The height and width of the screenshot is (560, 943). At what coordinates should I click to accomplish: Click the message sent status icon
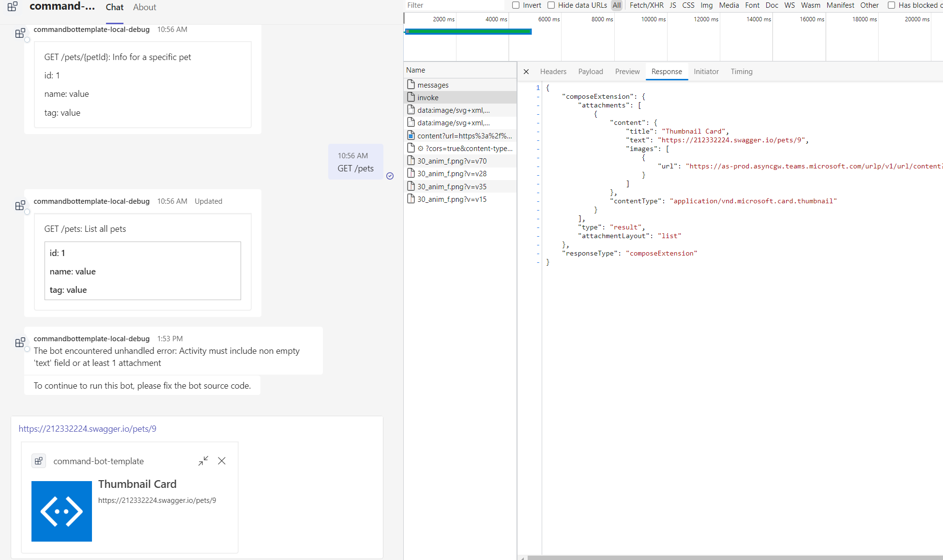390,176
